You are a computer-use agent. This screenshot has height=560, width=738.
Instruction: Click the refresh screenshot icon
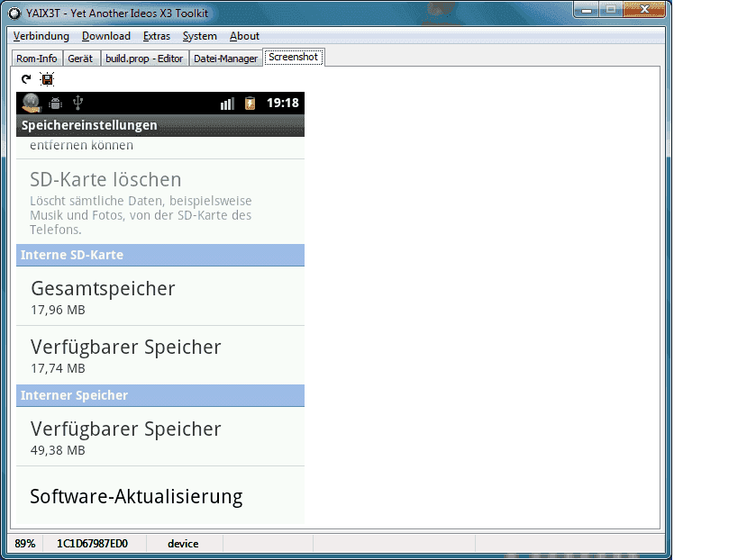pyautogui.click(x=26, y=78)
